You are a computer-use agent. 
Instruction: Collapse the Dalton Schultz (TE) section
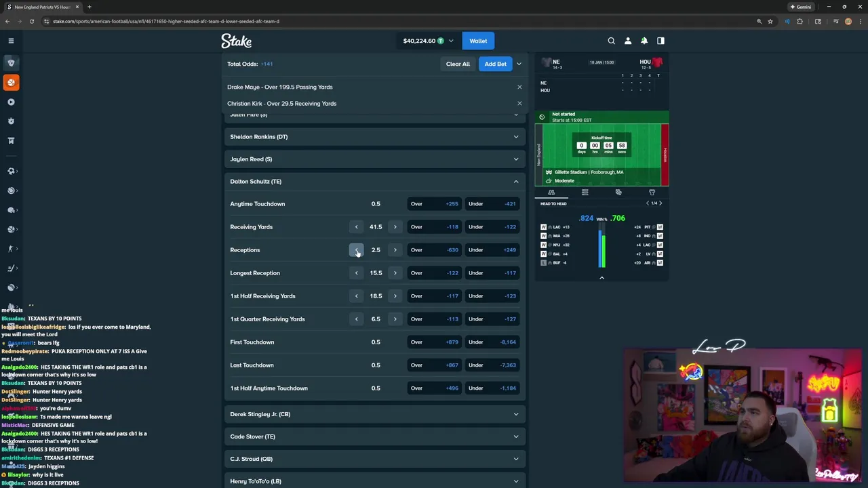pyautogui.click(x=374, y=182)
